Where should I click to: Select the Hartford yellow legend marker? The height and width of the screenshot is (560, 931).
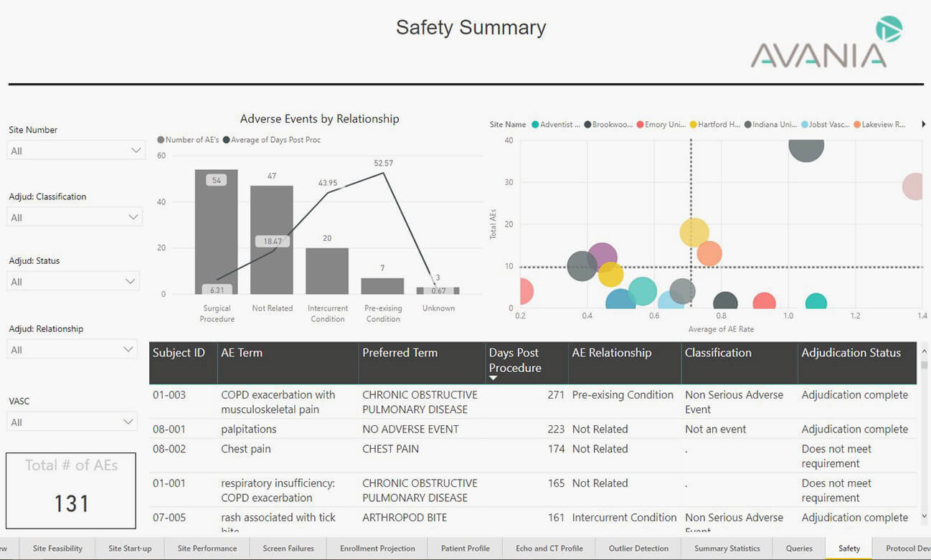[x=694, y=125]
